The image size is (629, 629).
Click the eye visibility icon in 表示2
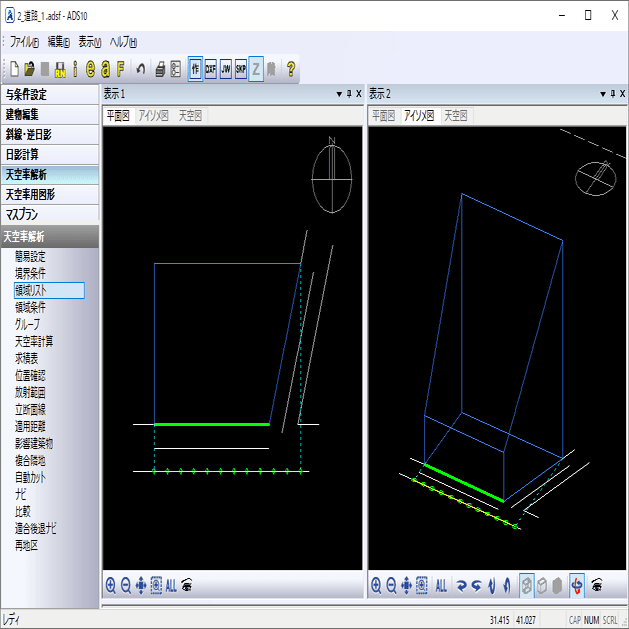tap(597, 586)
